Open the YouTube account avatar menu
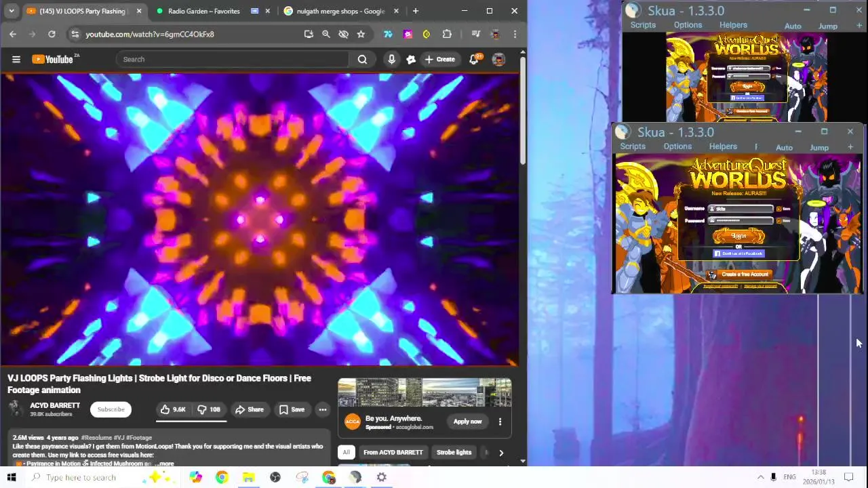Screen dimensions: 868x488 coord(498,59)
